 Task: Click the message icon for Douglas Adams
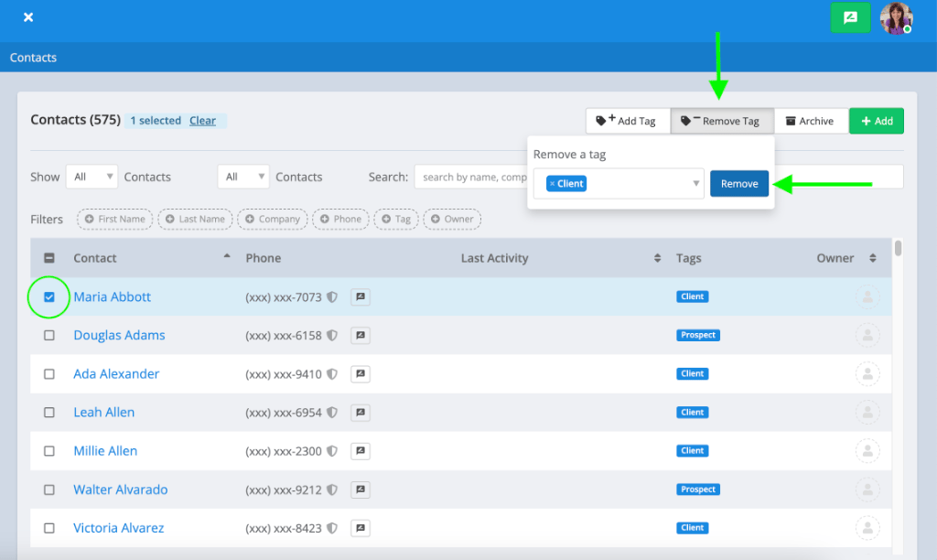point(361,335)
